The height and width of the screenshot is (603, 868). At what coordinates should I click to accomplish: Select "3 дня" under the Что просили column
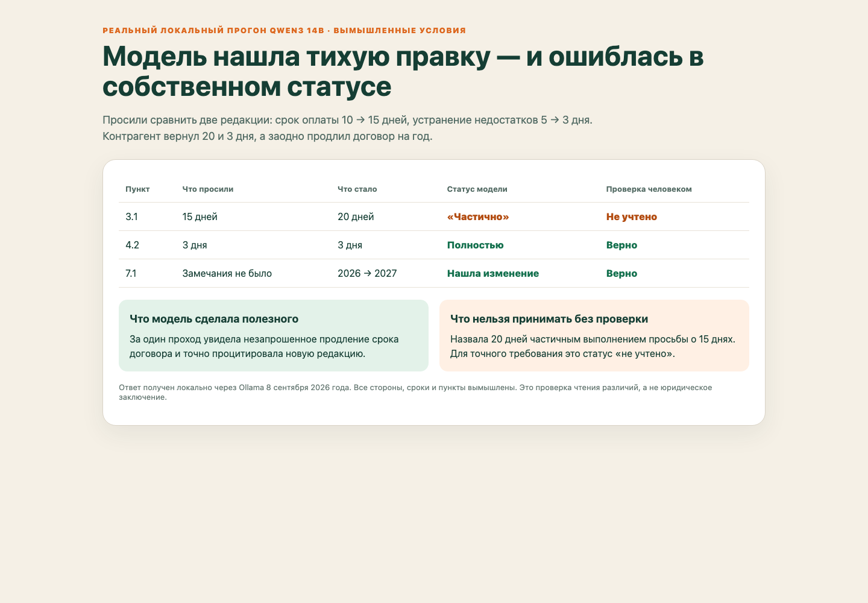(195, 245)
